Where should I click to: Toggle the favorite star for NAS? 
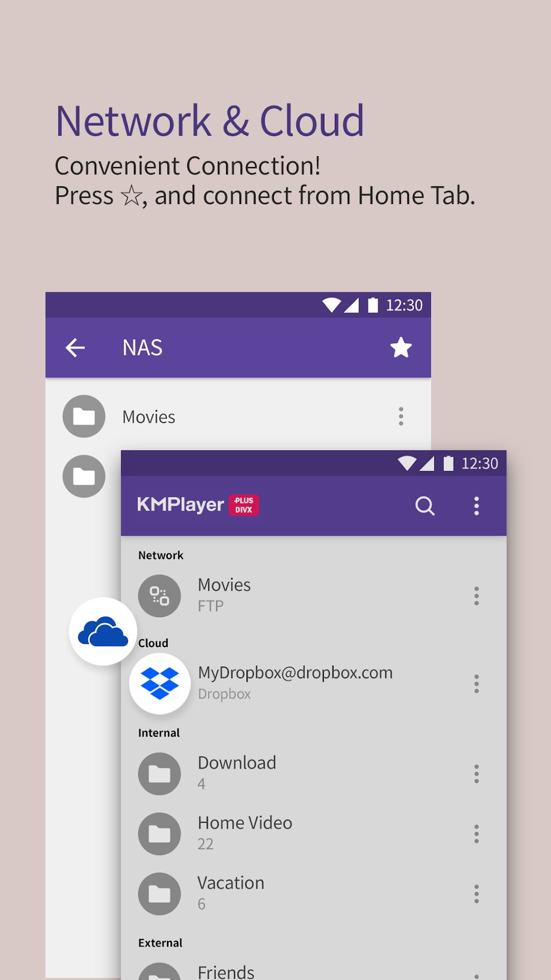pyautogui.click(x=401, y=348)
